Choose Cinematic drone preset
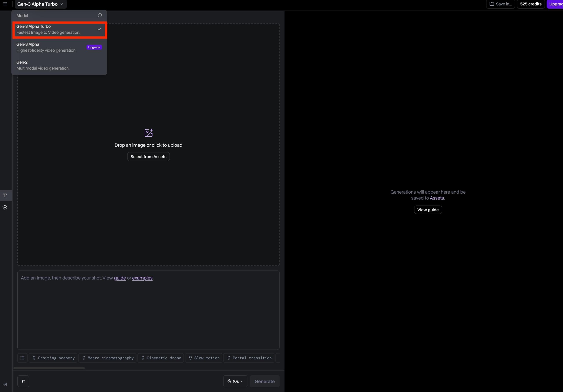 [161, 358]
